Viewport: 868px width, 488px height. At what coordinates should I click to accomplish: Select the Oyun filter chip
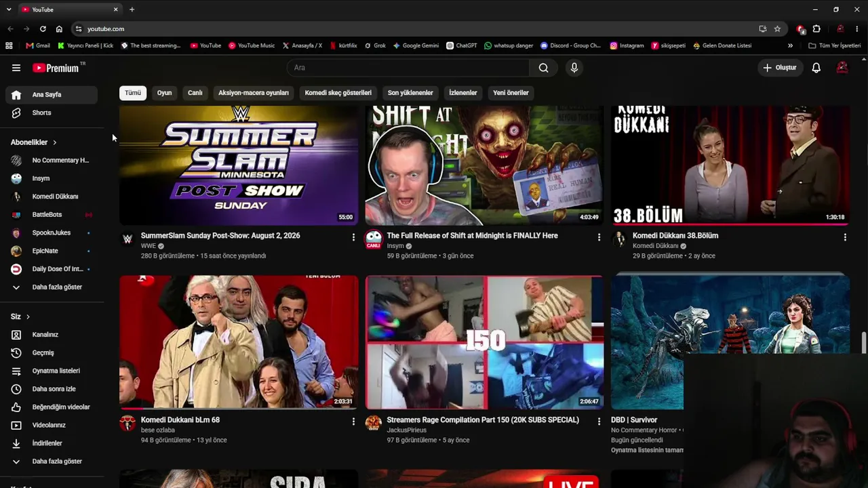point(165,93)
